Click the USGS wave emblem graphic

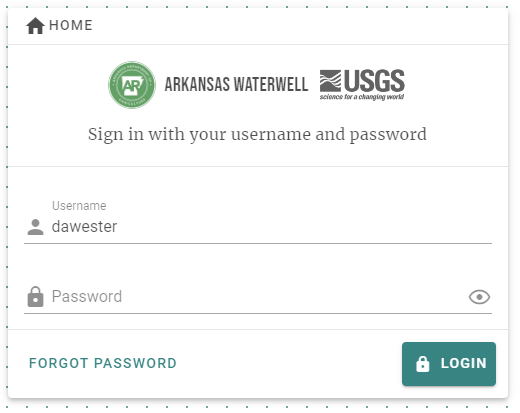[x=330, y=81]
